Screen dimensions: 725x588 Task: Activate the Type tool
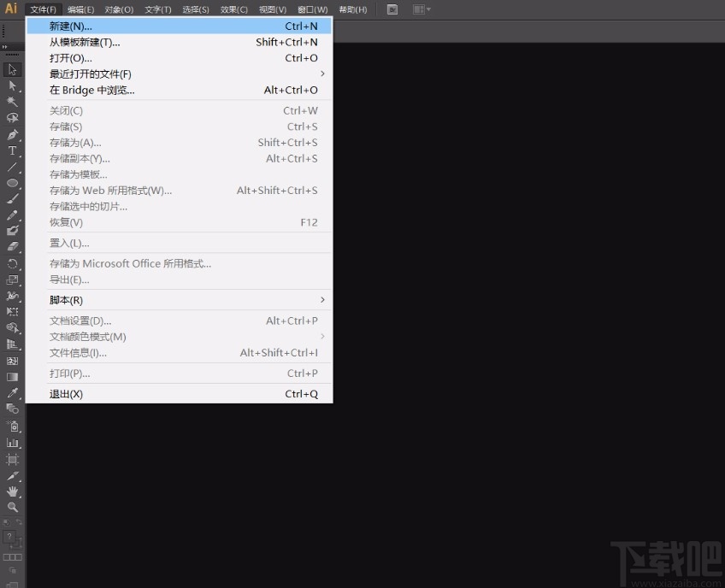[x=12, y=150]
